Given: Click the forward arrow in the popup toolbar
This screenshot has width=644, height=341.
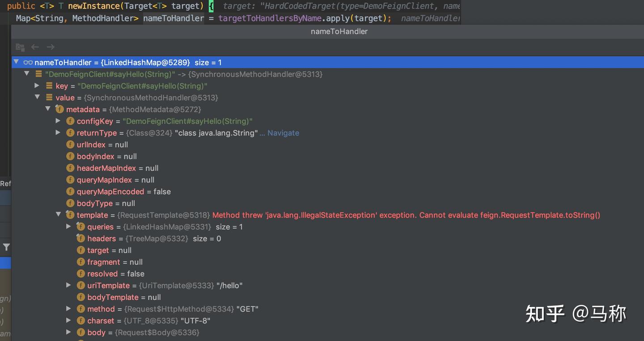Looking at the screenshot, I should tap(51, 47).
